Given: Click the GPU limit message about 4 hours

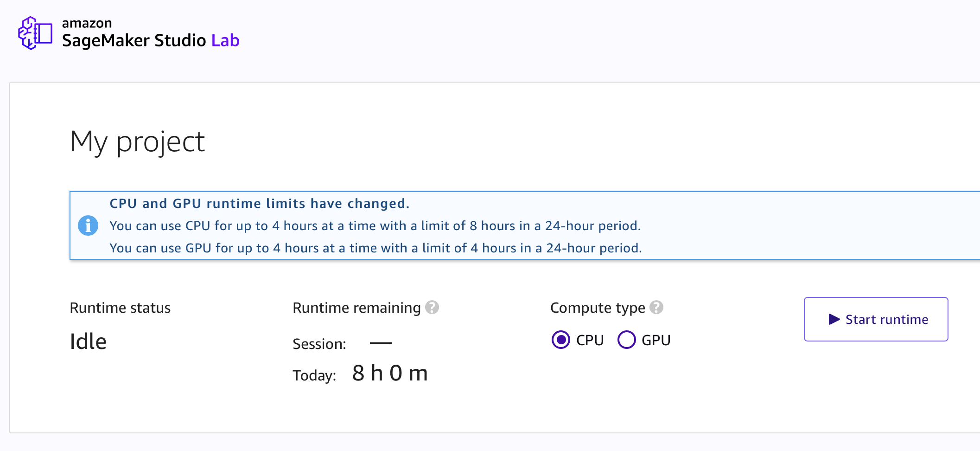Looking at the screenshot, I should tap(376, 248).
